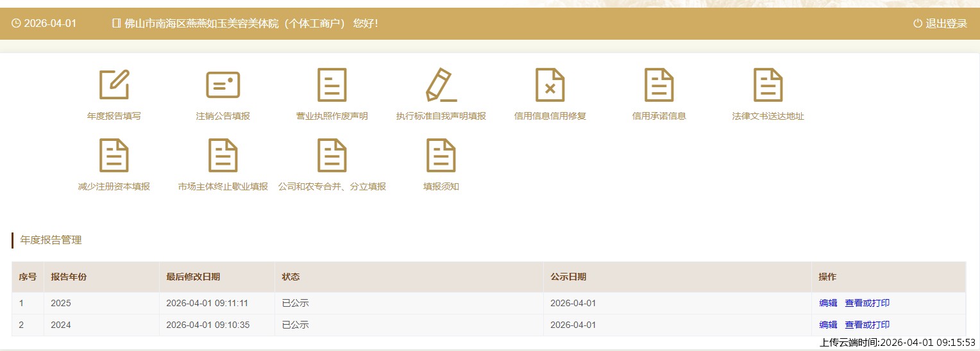
Task: Edit the 2025 annual report
Action: click(x=828, y=304)
